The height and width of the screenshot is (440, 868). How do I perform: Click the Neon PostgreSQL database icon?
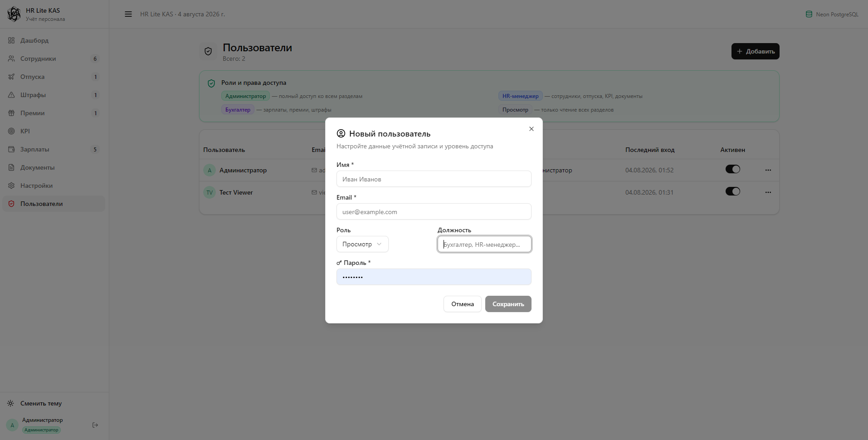point(809,14)
